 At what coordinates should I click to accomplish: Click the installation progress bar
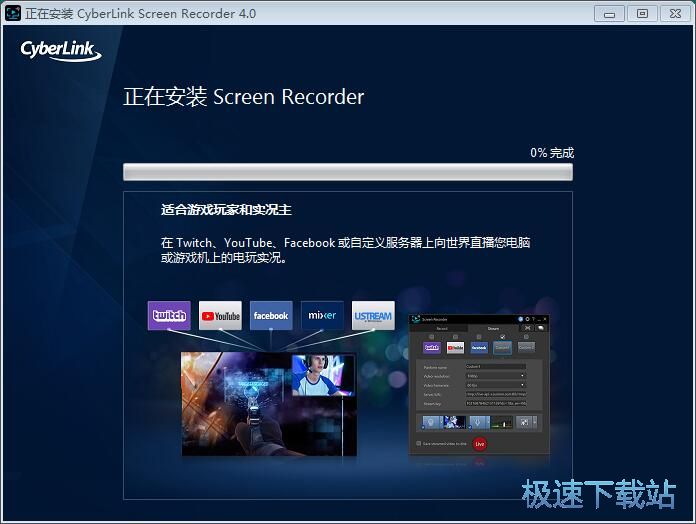pos(348,172)
